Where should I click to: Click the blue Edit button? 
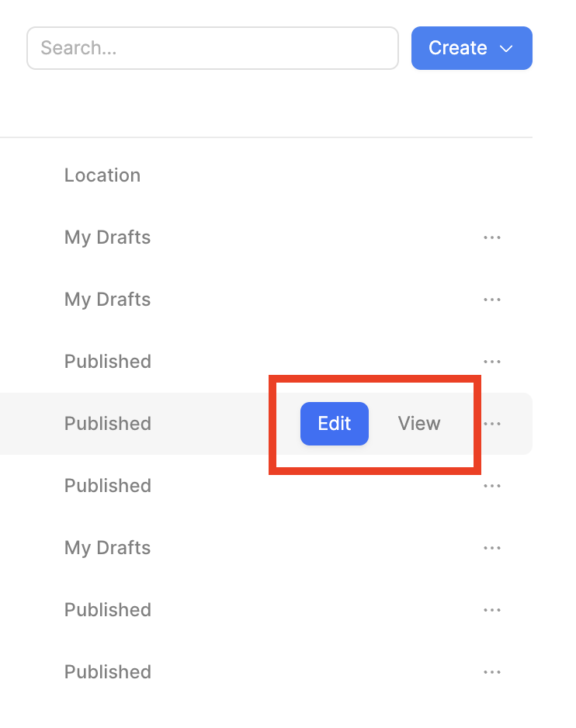tap(335, 424)
